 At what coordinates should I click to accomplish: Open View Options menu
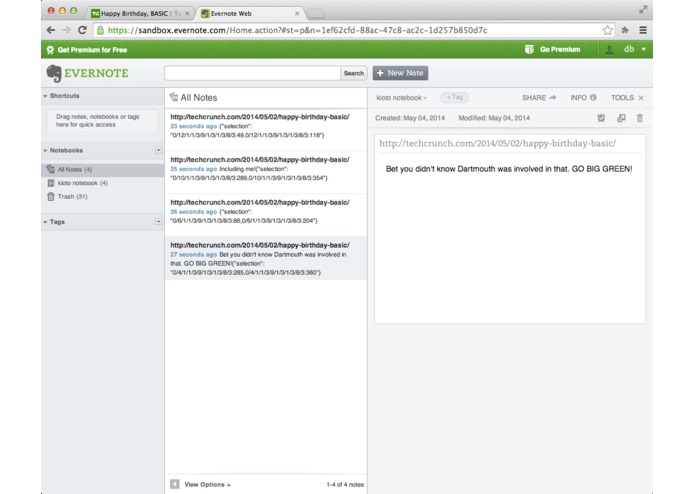pyautogui.click(x=207, y=485)
